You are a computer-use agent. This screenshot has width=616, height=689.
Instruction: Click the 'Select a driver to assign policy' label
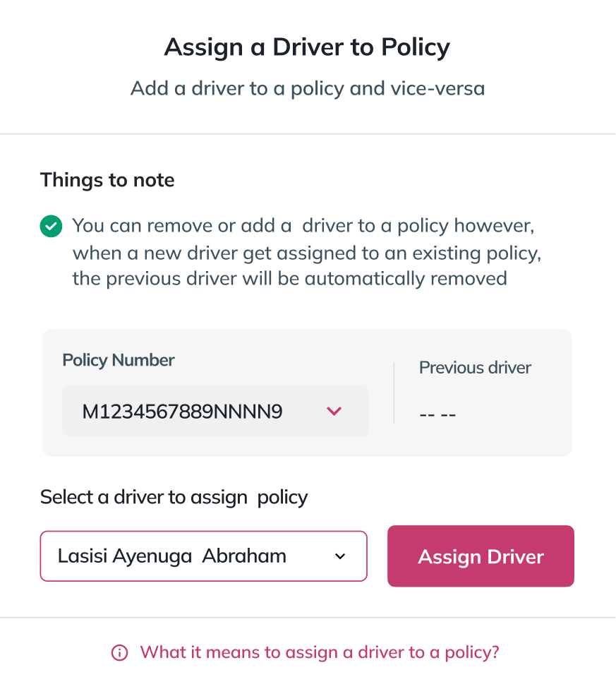174,497
